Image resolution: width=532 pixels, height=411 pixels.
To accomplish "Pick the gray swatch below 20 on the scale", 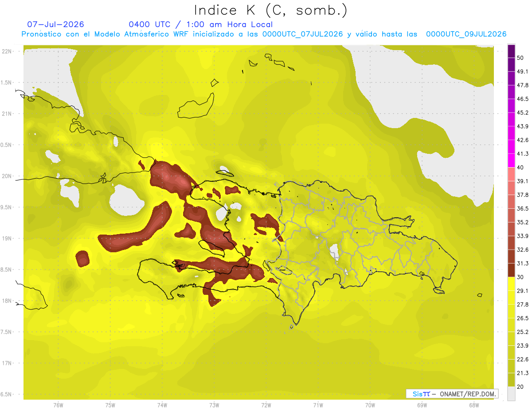I will [x=511, y=393].
